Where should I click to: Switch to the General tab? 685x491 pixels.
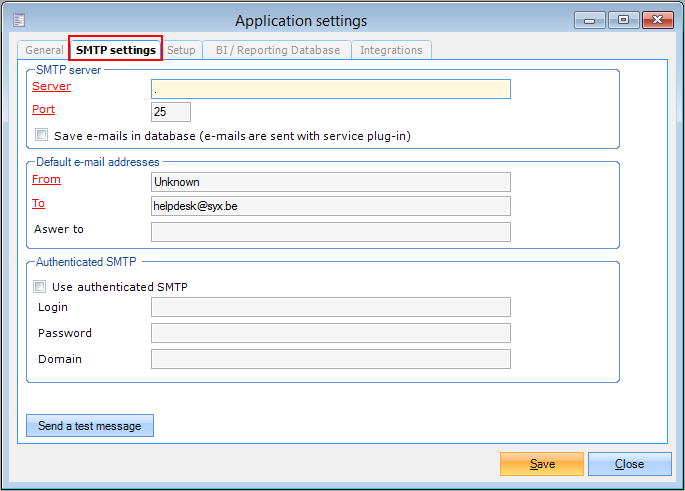(x=44, y=50)
